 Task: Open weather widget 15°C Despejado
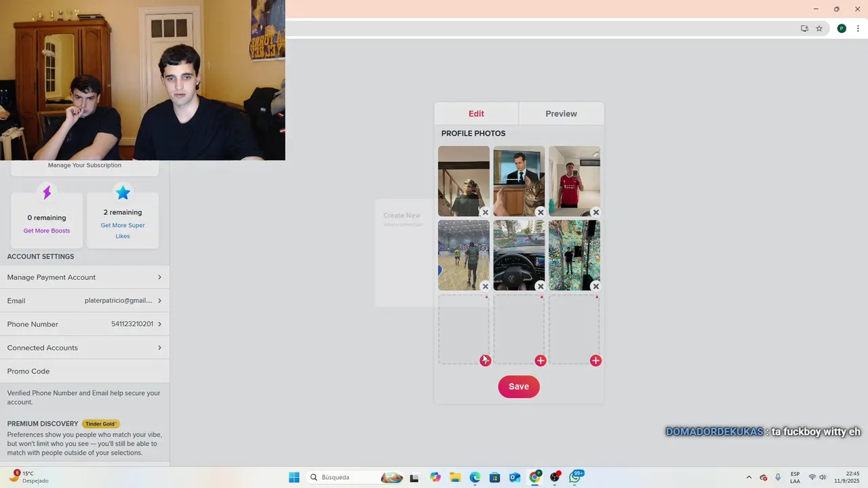30,477
